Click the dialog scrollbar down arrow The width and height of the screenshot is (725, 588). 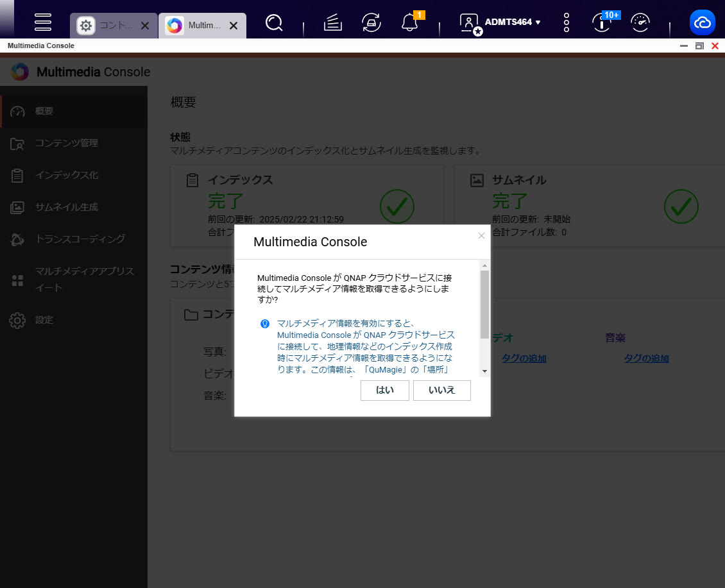(x=484, y=371)
